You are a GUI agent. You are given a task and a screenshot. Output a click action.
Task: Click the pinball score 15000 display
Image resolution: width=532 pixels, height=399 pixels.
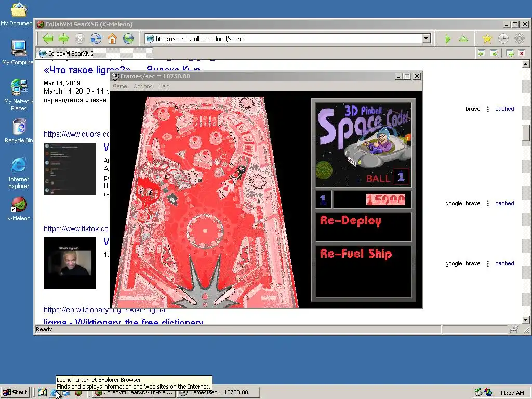click(x=385, y=199)
